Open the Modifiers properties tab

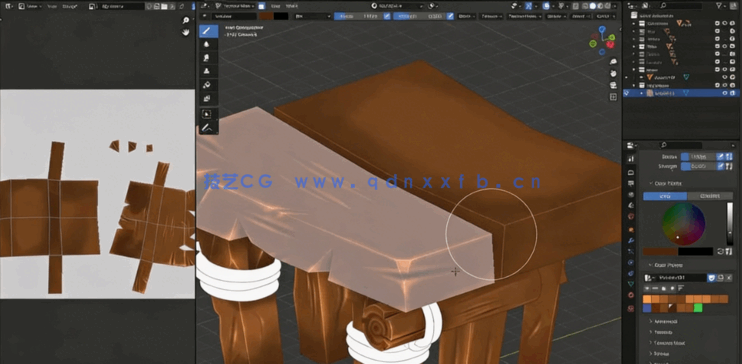630,240
